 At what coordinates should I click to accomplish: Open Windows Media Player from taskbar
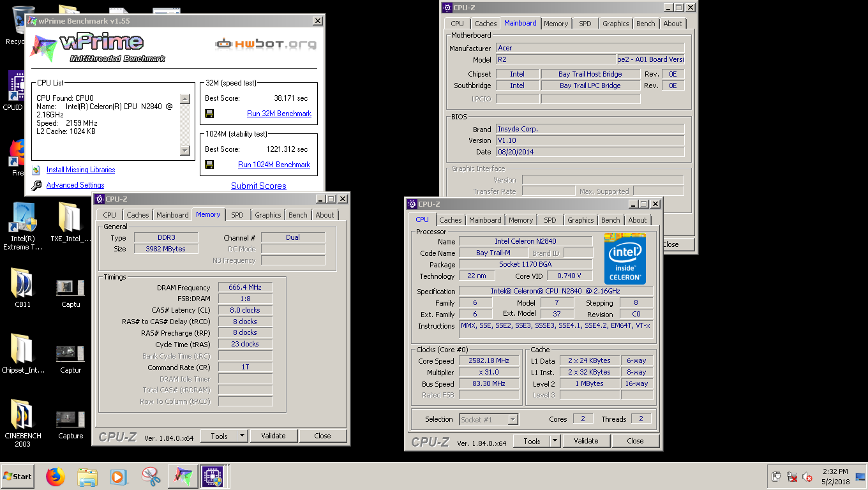click(x=118, y=477)
